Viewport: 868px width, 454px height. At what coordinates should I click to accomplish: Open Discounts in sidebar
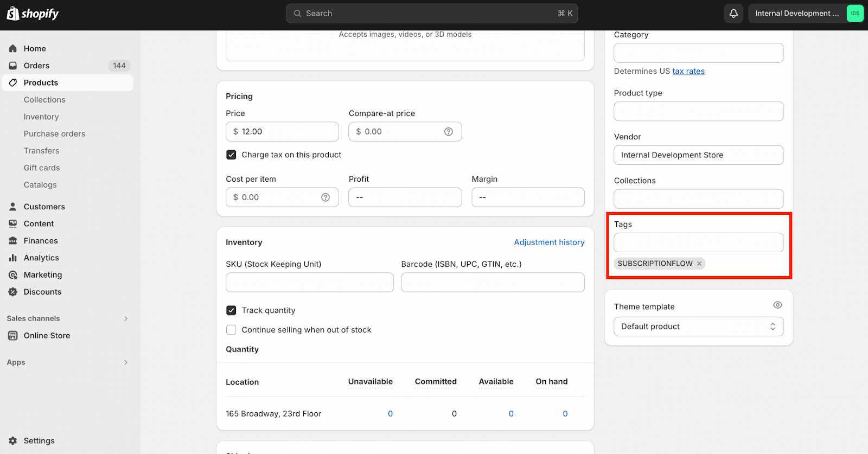coord(42,292)
